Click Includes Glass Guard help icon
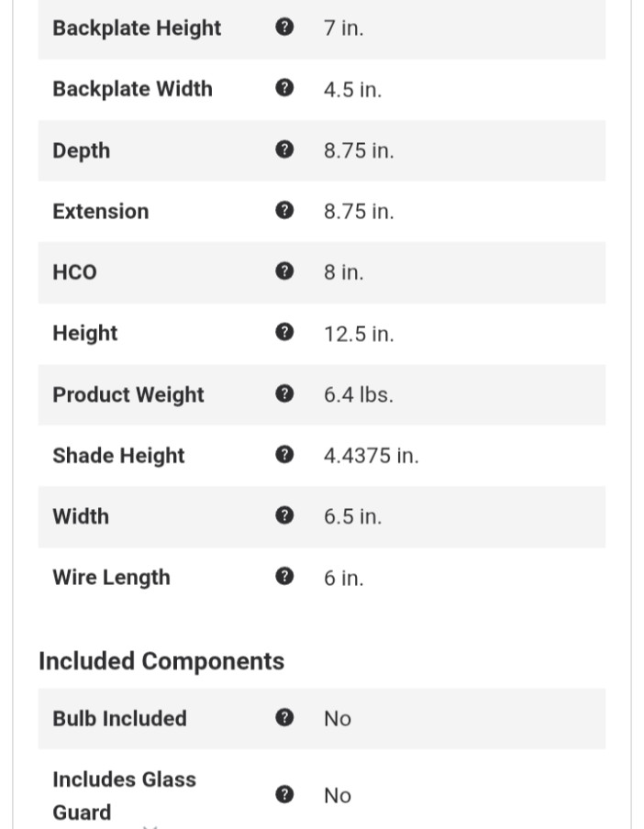644x829 pixels. point(284,795)
